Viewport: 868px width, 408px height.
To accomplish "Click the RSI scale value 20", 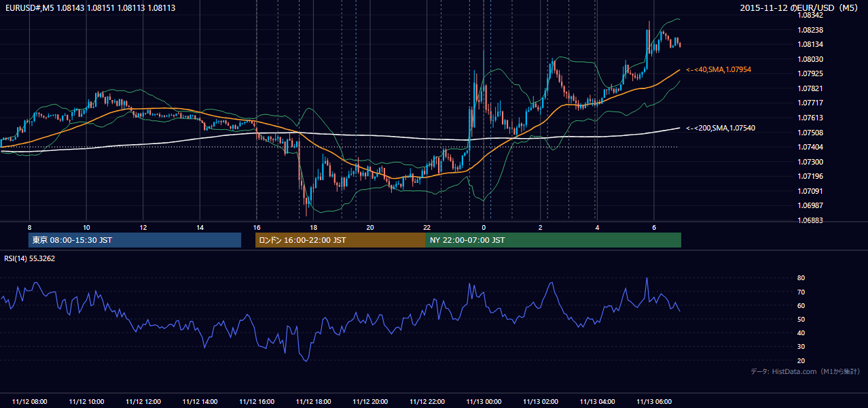I will [x=801, y=360].
